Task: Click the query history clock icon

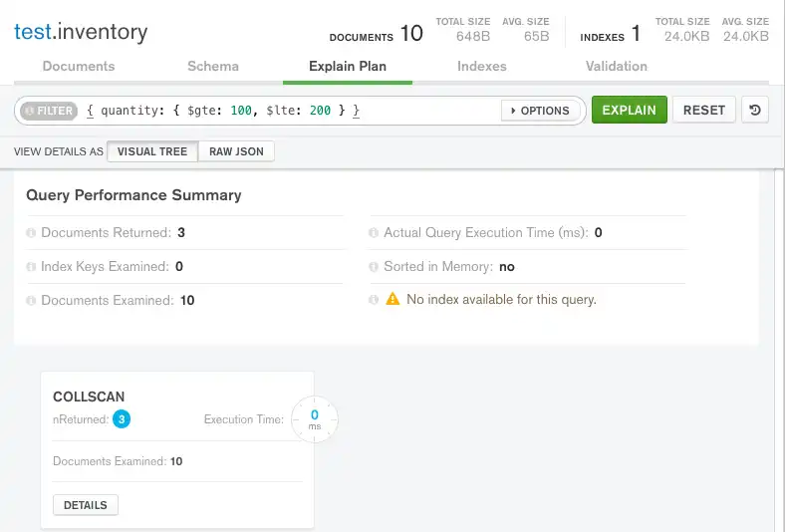Action: coord(755,111)
